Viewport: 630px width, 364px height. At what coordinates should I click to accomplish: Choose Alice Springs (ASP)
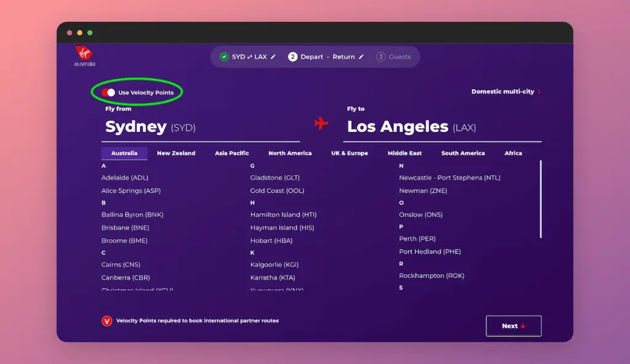coord(131,191)
